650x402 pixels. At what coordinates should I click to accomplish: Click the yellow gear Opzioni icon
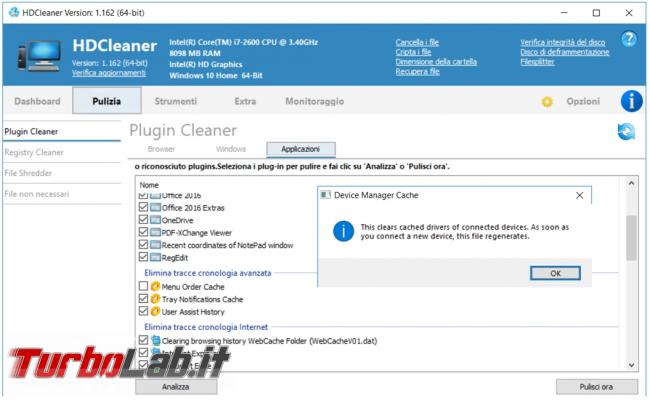(x=547, y=102)
